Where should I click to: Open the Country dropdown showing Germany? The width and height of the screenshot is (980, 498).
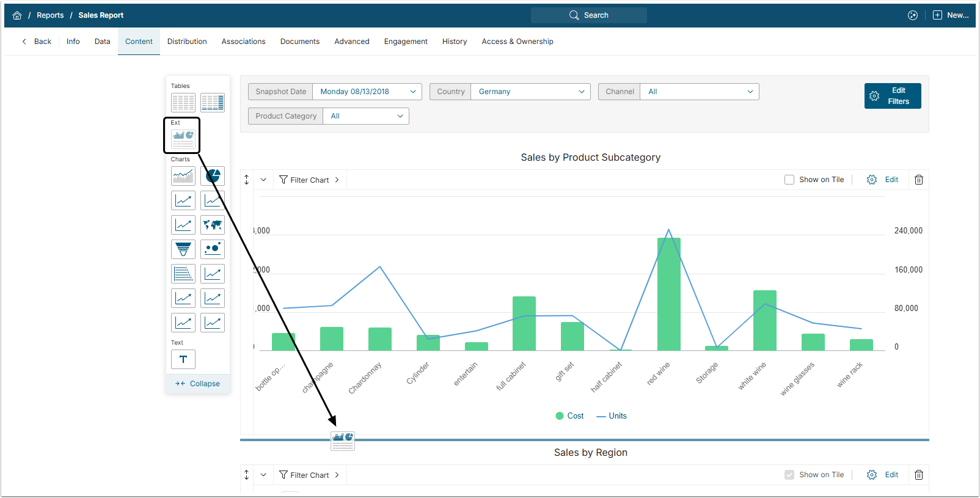point(530,92)
